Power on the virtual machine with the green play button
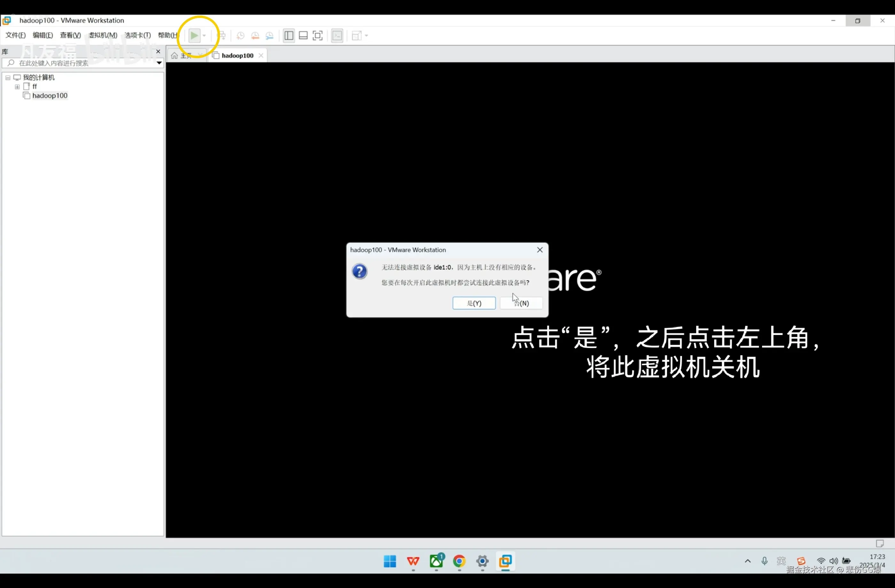Screen dimensions: 895x588 tap(194, 36)
